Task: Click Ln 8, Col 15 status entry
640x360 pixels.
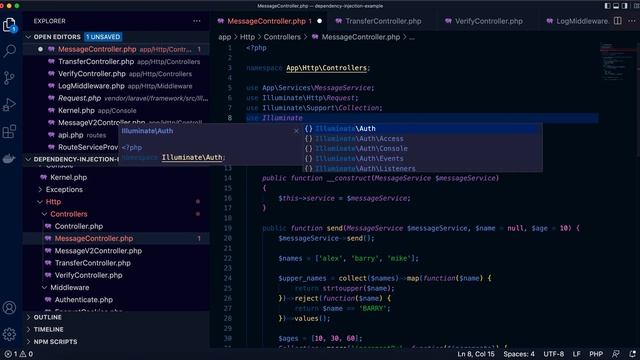Action: [x=476, y=354]
